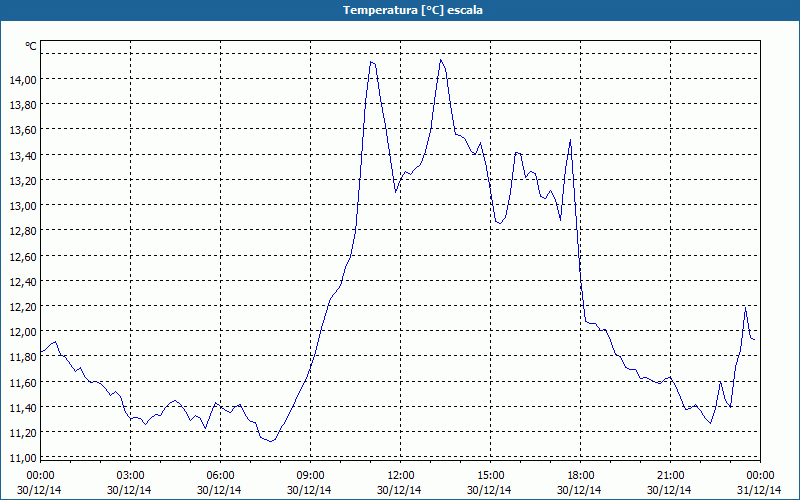800x500 pixels.
Task: Click the 30/12/14 date under 03:00
Action: [x=129, y=490]
